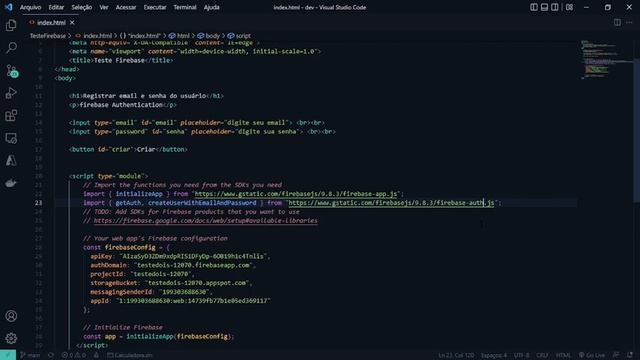The width and height of the screenshot is (640, 360).
Task: Click the VS Code logo icon
Action: pos(9,7)
